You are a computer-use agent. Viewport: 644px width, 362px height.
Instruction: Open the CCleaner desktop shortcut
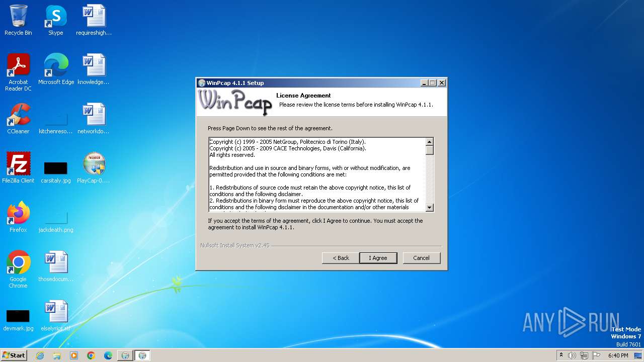click(x=18, y=119)
